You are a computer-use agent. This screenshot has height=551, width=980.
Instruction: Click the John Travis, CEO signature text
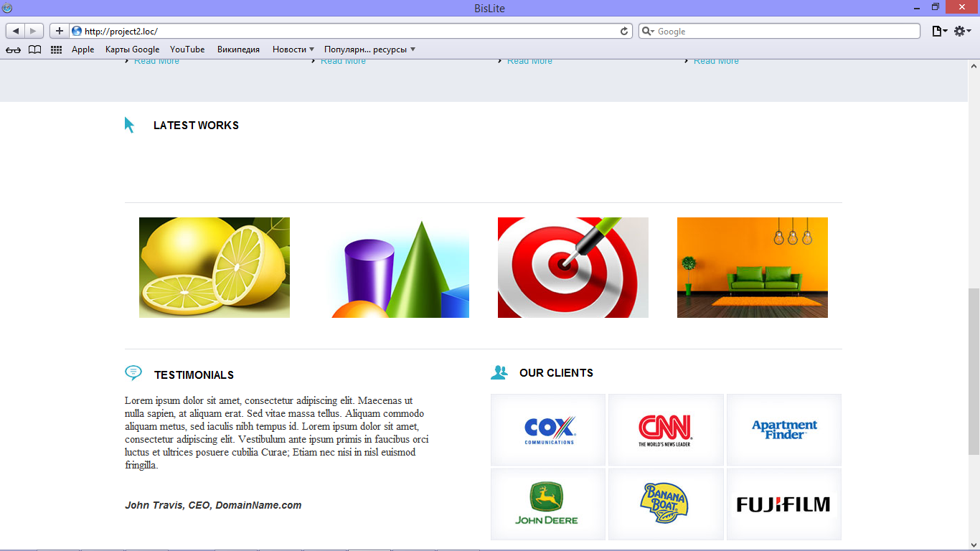(x=213, y=505)
